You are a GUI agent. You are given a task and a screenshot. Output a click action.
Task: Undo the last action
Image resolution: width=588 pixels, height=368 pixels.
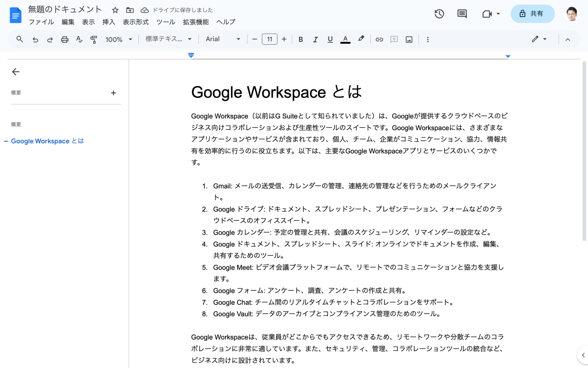pyautogui.click(x=35, y=40)
